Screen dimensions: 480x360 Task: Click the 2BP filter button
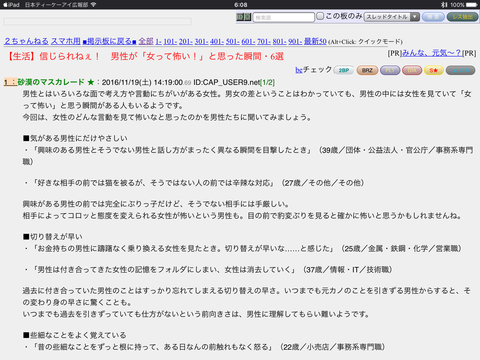click(x=344, y=70)
